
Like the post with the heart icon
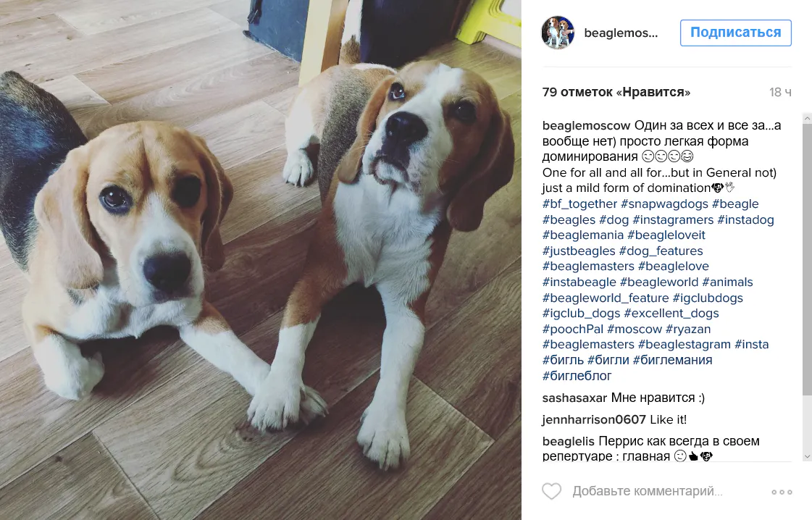pyautogui.click(x=551, y=491)
